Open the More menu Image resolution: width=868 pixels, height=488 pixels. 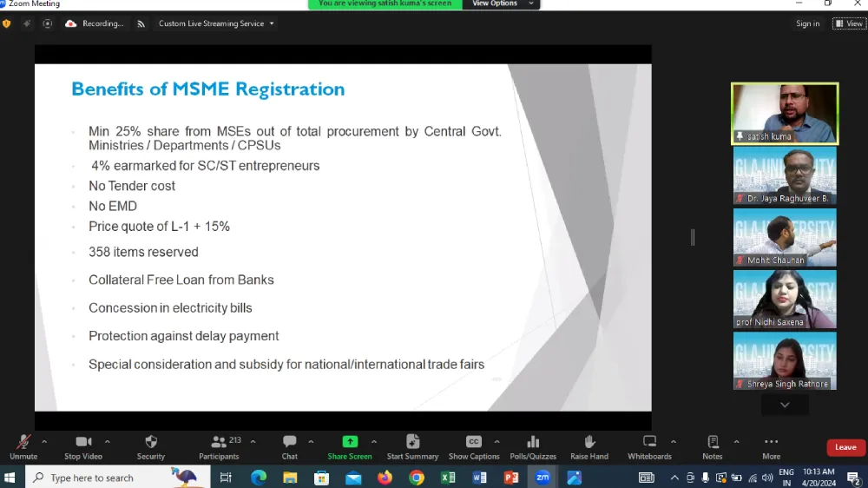pos(771,442)
